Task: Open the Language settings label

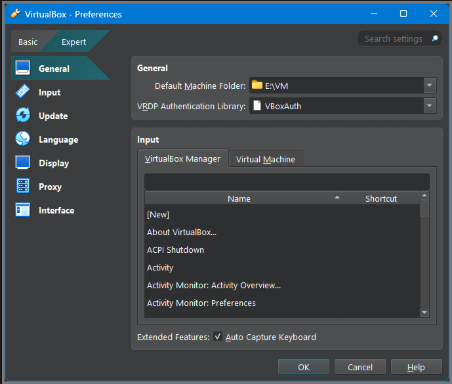Action: 58,140
